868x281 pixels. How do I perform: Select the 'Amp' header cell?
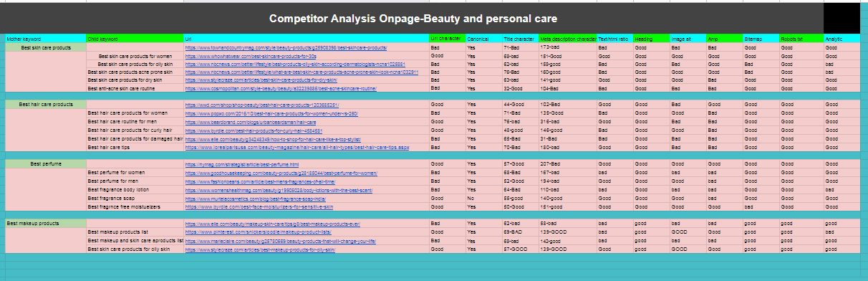[x=725, y=38]
